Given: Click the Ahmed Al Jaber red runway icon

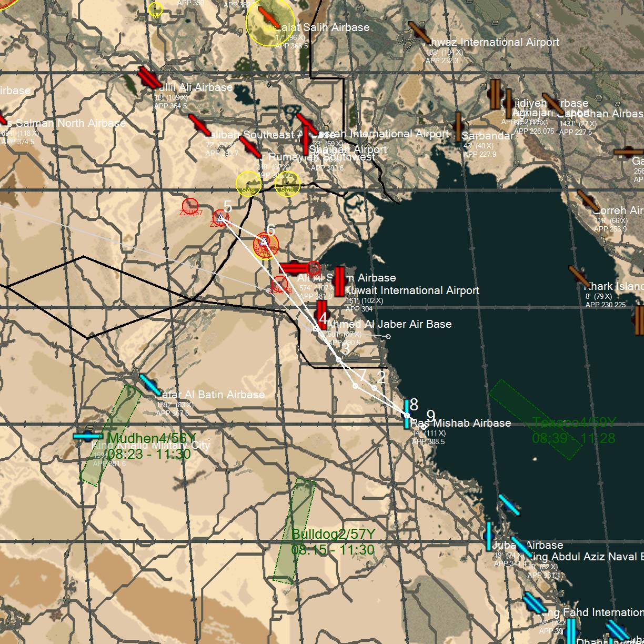Looking at the screenshot, I should (321, 316).
